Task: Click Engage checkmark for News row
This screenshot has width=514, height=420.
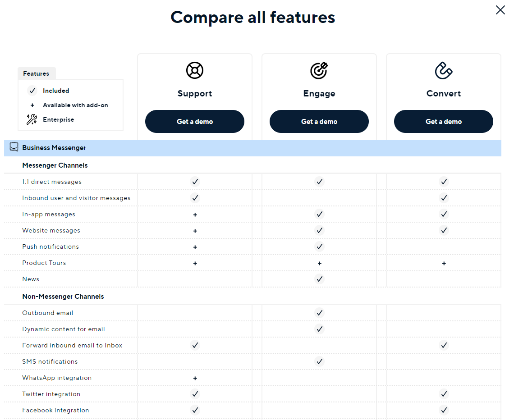Action: 319,279
